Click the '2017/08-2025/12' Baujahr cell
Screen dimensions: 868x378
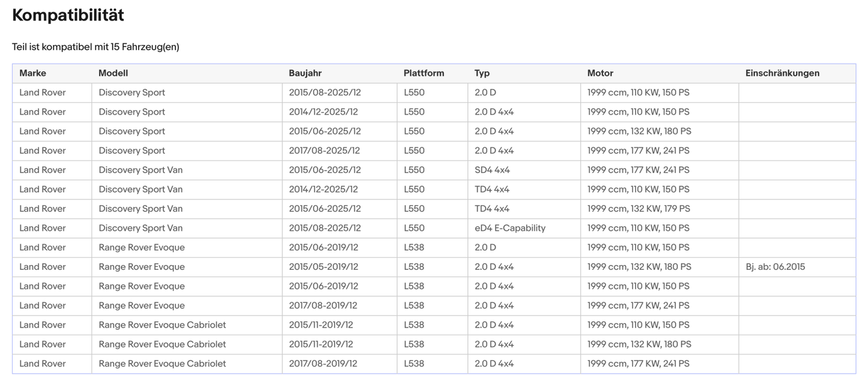(324, 151)
